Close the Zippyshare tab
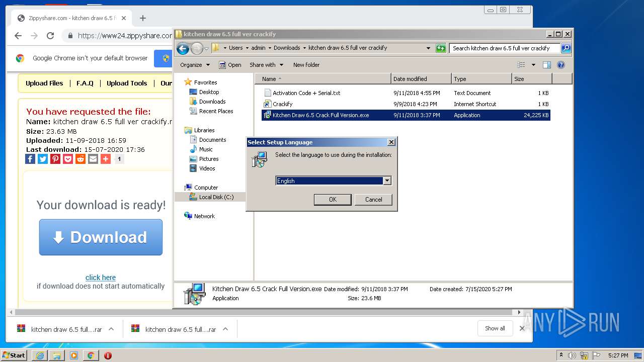The width and height of the screenshot is (644, 362). pos(124,18)
